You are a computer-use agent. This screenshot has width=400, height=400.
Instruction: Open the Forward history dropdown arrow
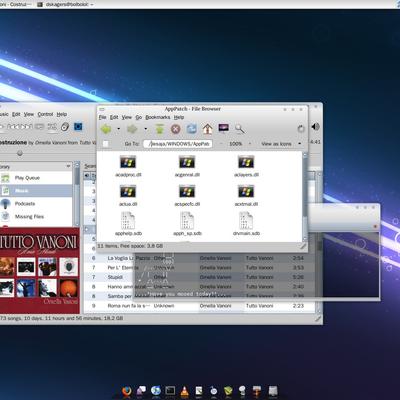[x=145, y=129]
